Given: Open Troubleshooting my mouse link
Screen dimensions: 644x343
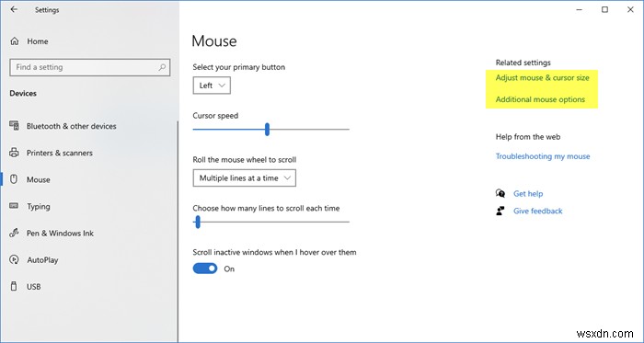Looking at the screenshot, I should [x=543, y=156].
